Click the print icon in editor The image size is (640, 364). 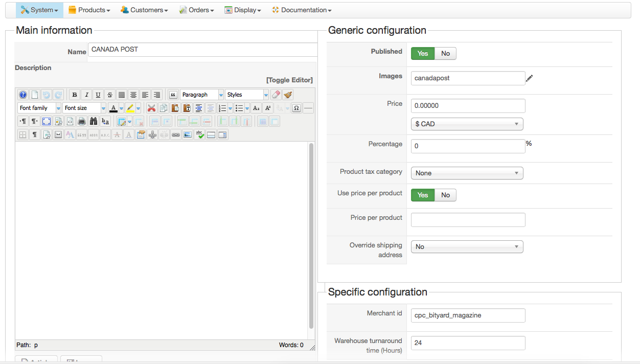click(x=81, y=121)
